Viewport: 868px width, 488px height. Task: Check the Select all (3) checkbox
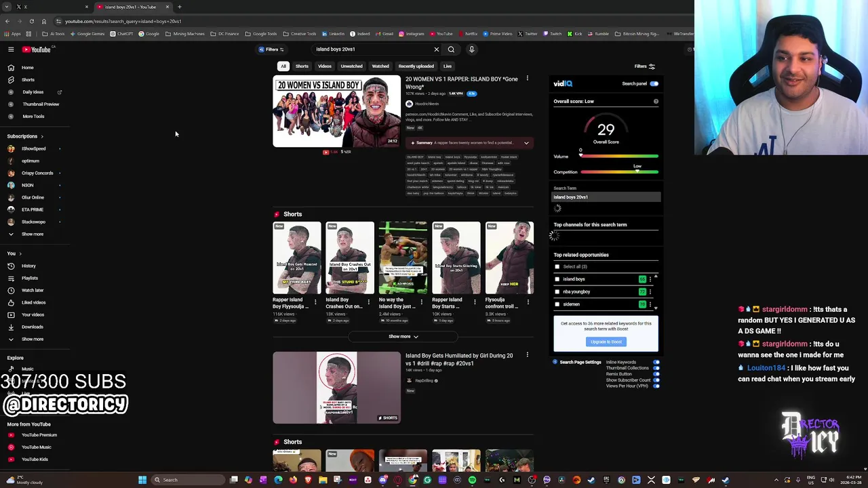[557, 267]
